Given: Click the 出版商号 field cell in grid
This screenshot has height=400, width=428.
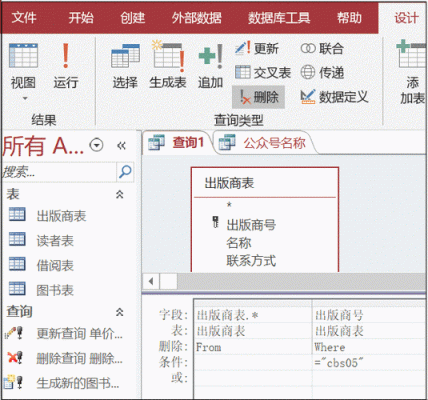Looking at the screenshot, I should tap(369, 315).
